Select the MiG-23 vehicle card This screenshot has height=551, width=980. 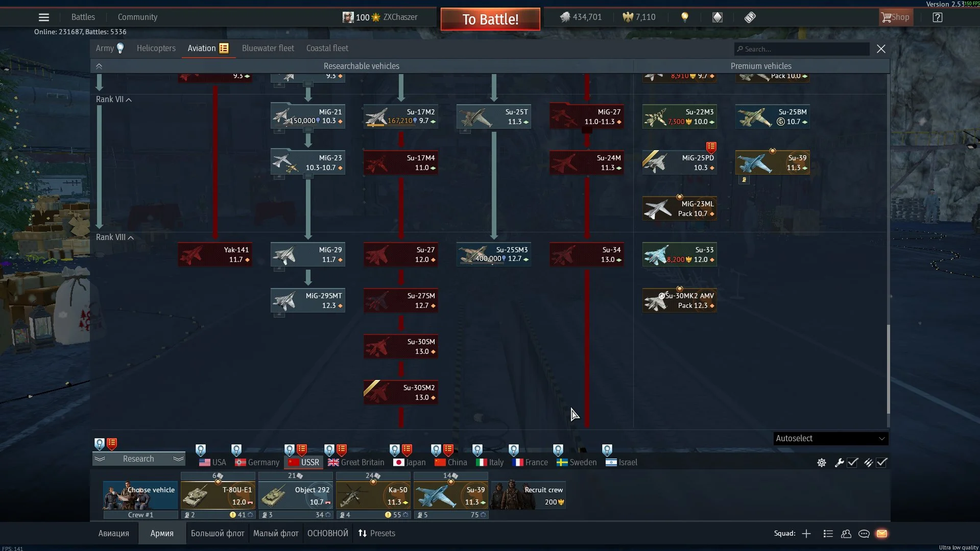308,162
